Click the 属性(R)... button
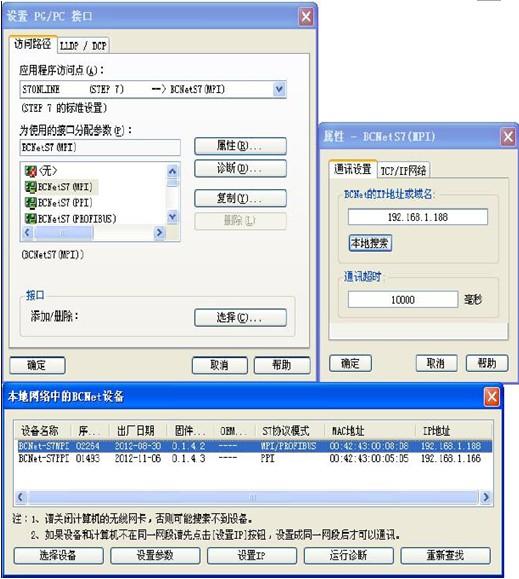The width and height of the screenshot is (519, 579). click(240, 146)
